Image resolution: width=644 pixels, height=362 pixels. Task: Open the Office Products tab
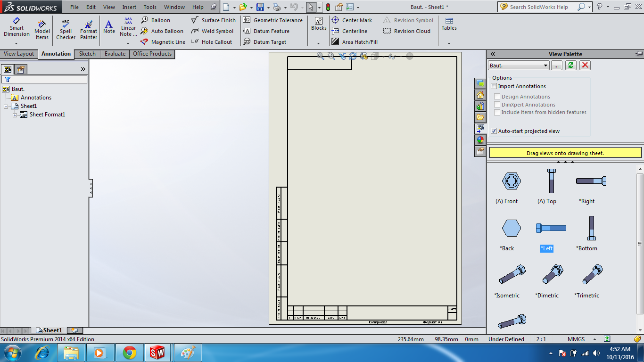coord(152,54)
